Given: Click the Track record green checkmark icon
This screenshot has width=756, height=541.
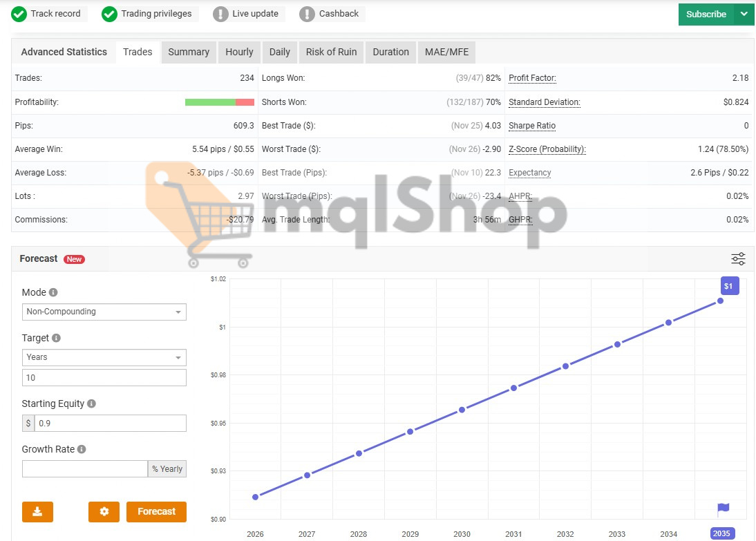Looking at the screenshot, I should tap(19, 14).
